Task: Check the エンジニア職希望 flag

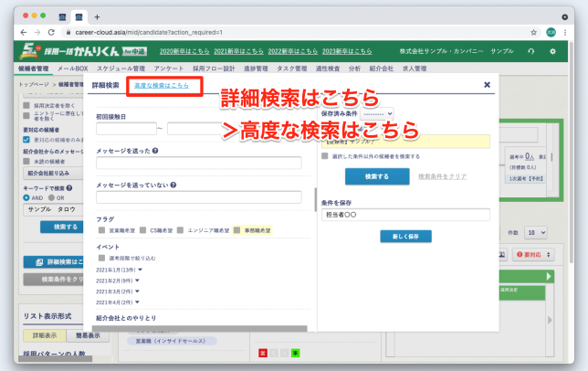Action: (x=181, y=230)
